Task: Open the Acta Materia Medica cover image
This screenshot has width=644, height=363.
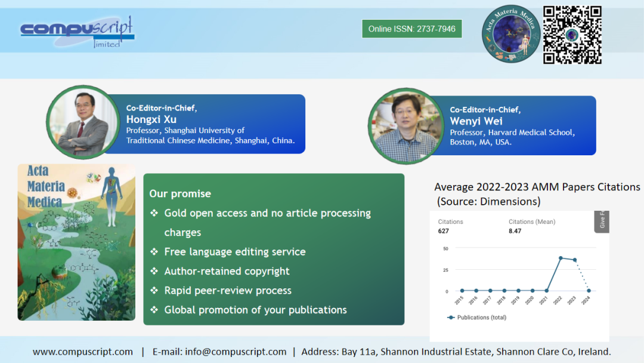Action: [x=76, y=242]
